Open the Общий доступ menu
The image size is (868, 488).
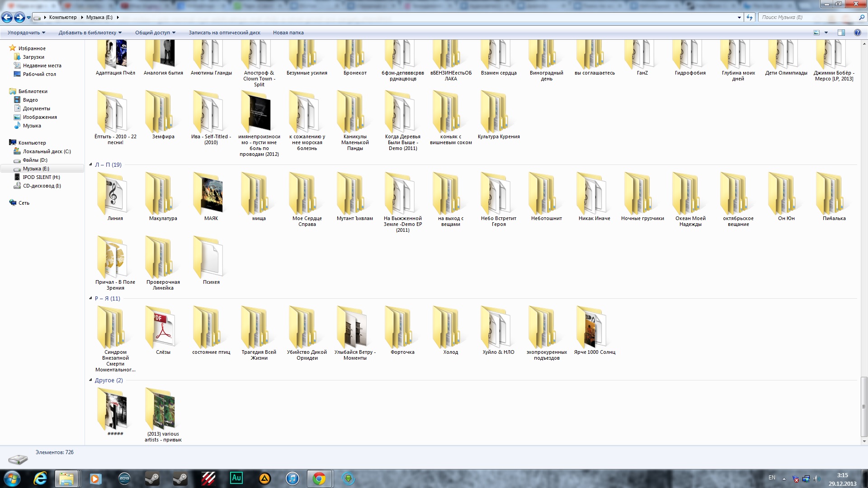coord(155,33)
